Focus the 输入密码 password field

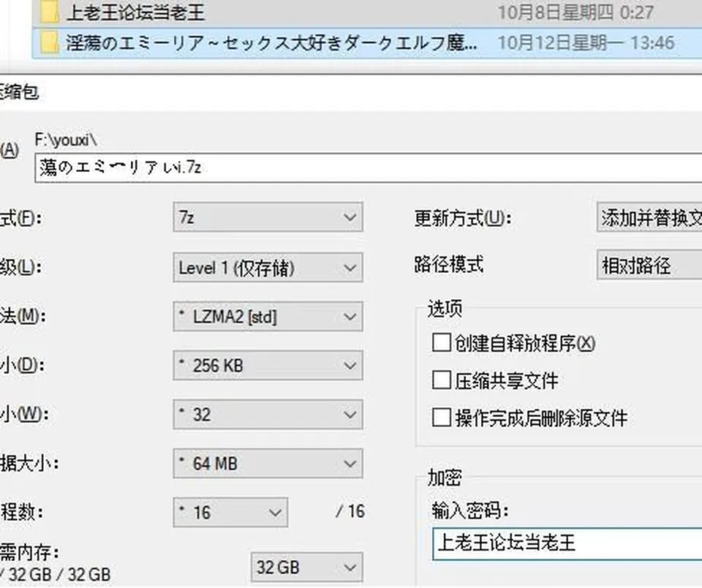(567, 543)
